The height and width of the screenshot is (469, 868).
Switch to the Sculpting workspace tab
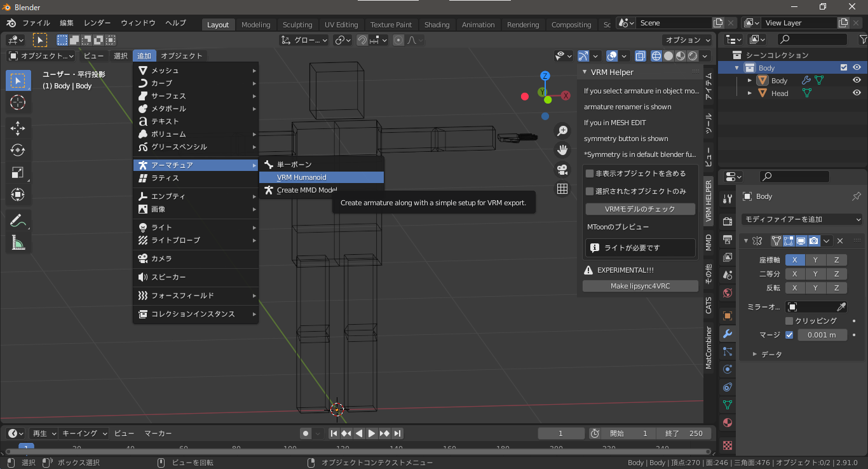pos(297,25)
